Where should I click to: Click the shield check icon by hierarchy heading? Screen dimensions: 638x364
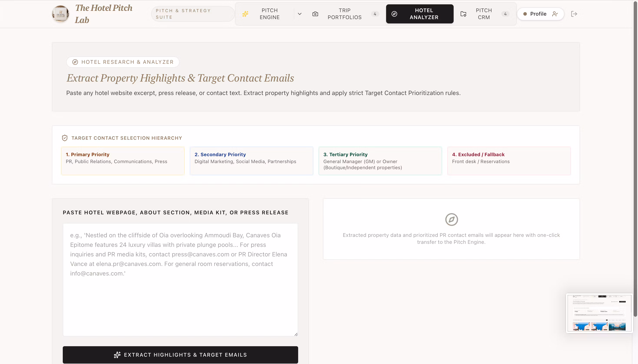pos(64,138)
